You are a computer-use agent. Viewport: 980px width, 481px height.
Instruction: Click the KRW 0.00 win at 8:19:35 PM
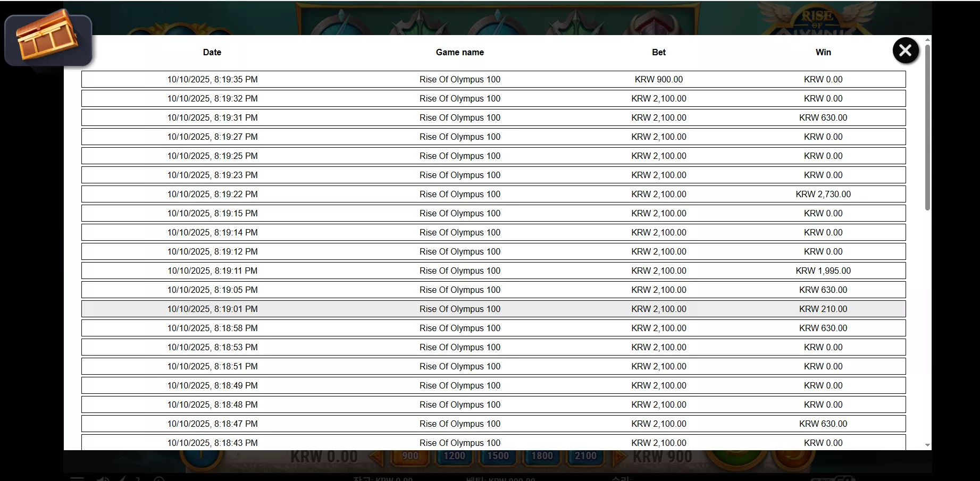tap(823, 79)
